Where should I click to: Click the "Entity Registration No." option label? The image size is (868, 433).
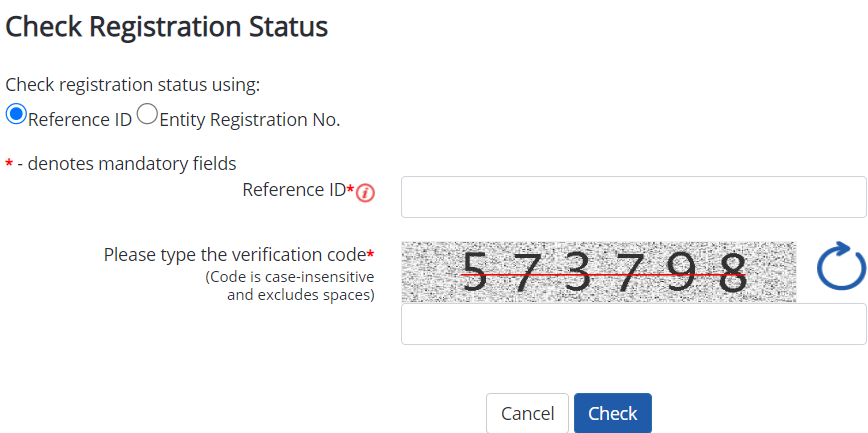coord(250,120)
